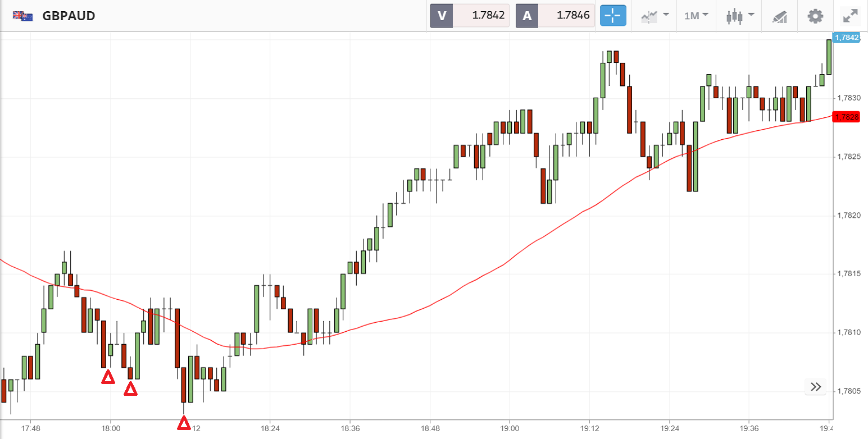The image size is (868, 439).
Task: Click the 1,7820 price axis label
Action: pos(848,215)
